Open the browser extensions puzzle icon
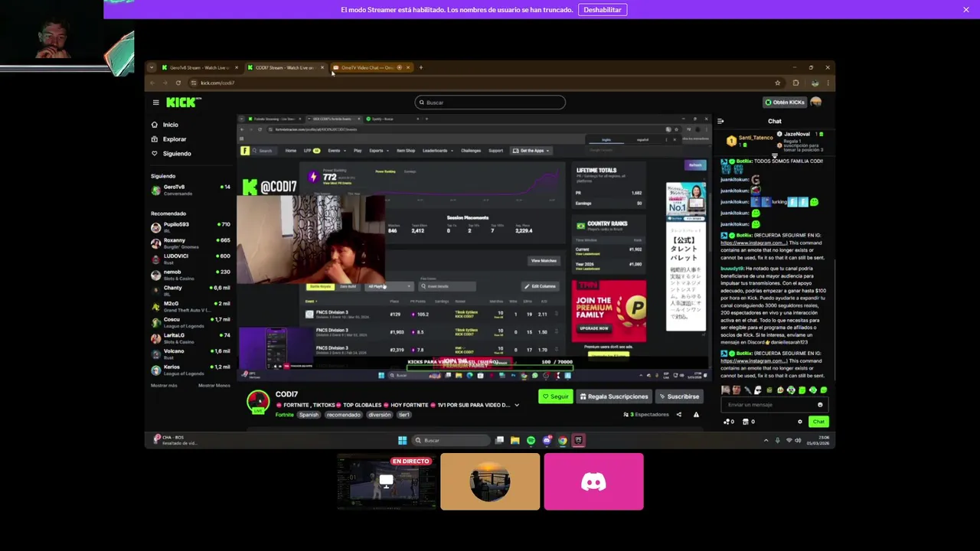980x551 pixels. coord(795,83)
